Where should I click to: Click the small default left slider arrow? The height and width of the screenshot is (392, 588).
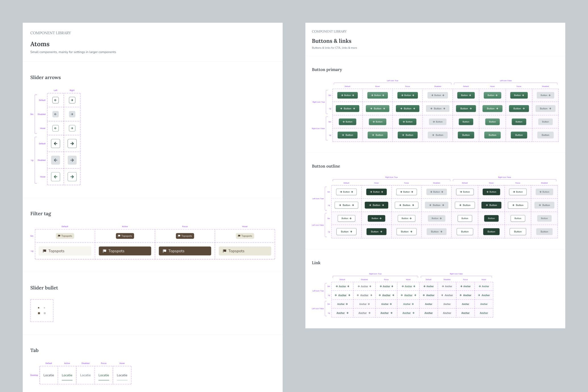pos(55,100)
